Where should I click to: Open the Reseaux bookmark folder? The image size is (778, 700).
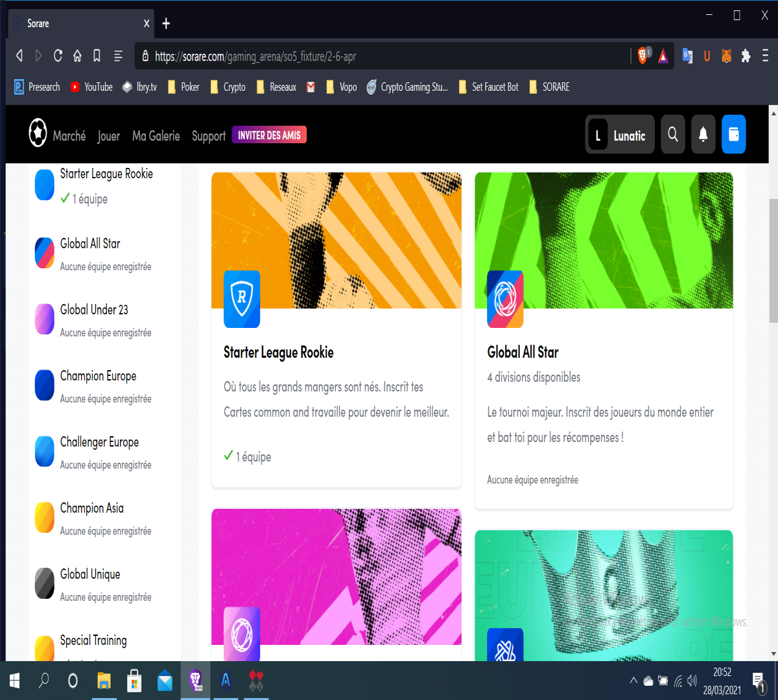[276, 87]
